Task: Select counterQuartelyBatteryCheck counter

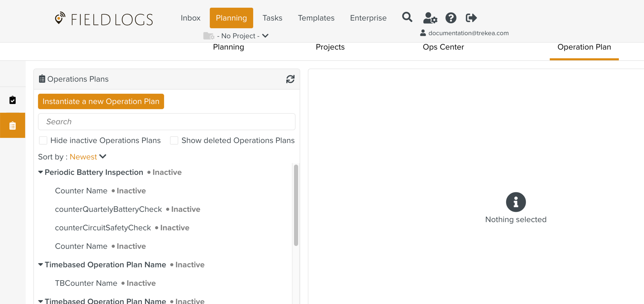Action: pos(108,209)
